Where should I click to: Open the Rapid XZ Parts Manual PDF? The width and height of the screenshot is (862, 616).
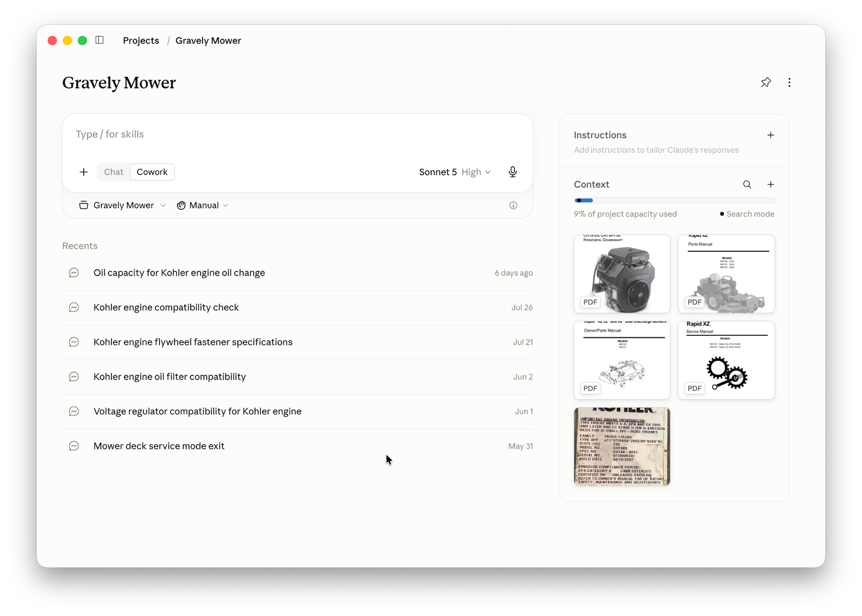pyautogui.click(x=726, y=274)
